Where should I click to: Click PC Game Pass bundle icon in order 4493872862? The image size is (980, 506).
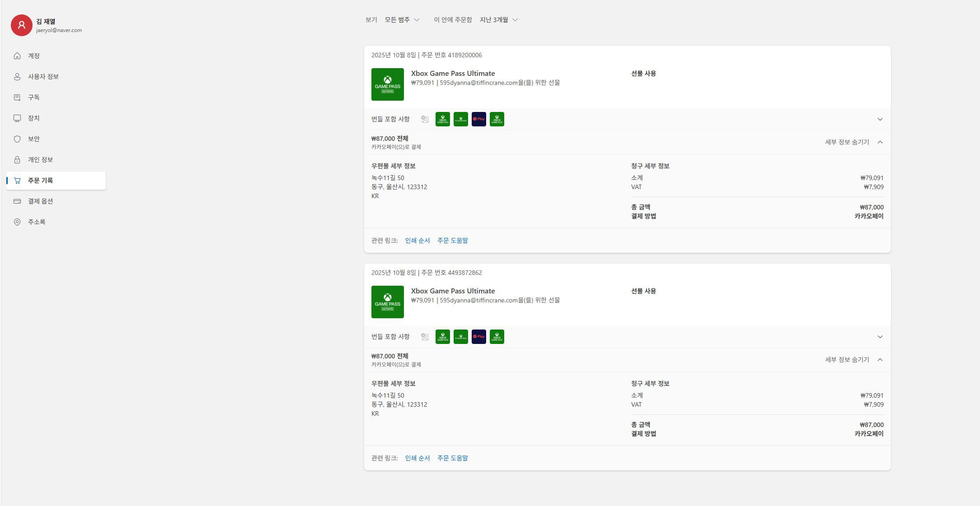pos(461,337)
